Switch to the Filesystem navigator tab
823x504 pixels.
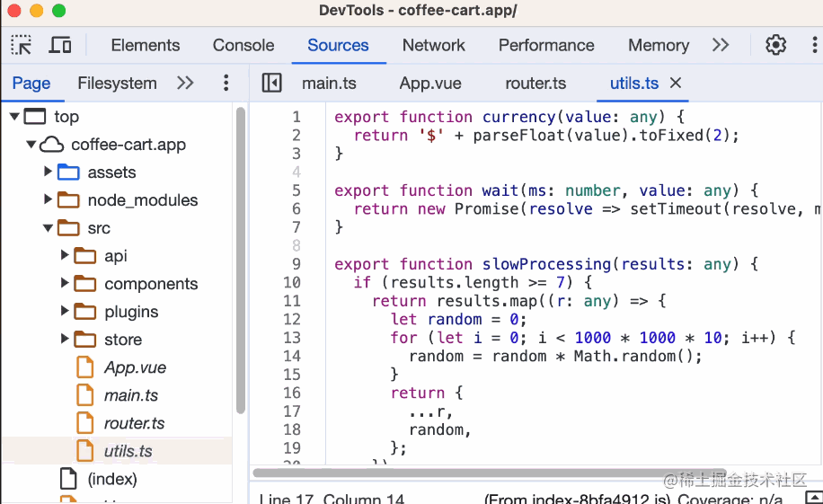(117, 83)
